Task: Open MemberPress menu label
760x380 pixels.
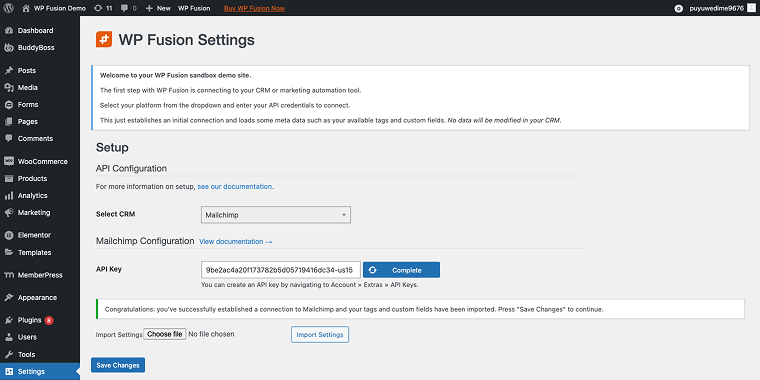Action: (40, 275)
